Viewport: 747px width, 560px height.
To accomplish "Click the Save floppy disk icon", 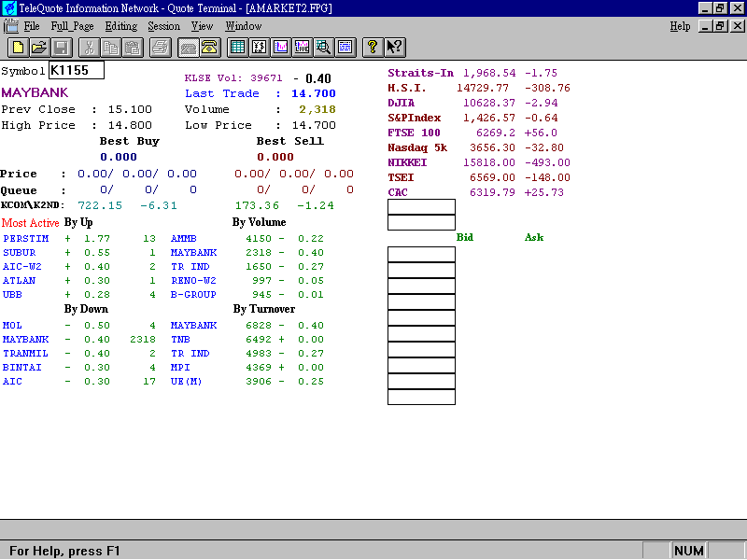I will pyautogui.click(x=62, y=48).
